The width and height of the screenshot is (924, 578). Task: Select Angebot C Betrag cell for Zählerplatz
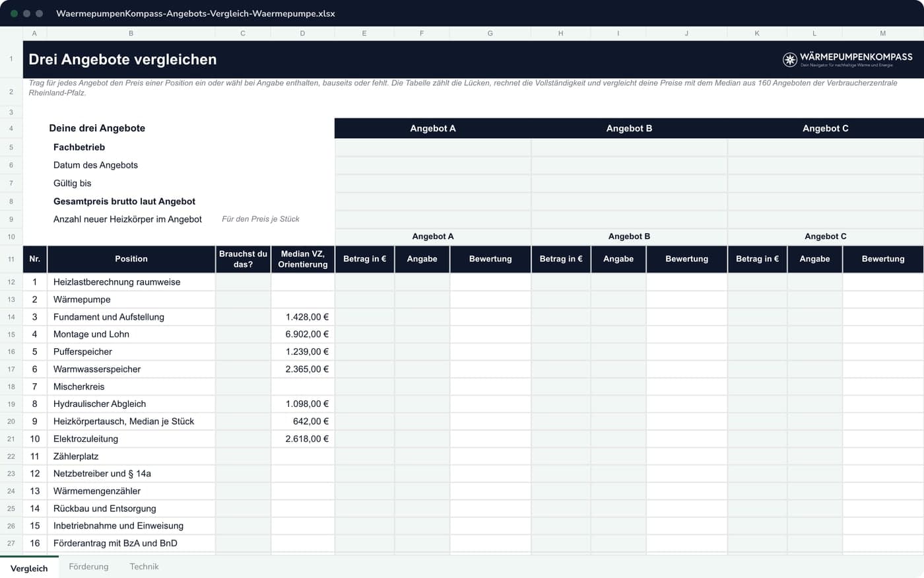(757, 456)
